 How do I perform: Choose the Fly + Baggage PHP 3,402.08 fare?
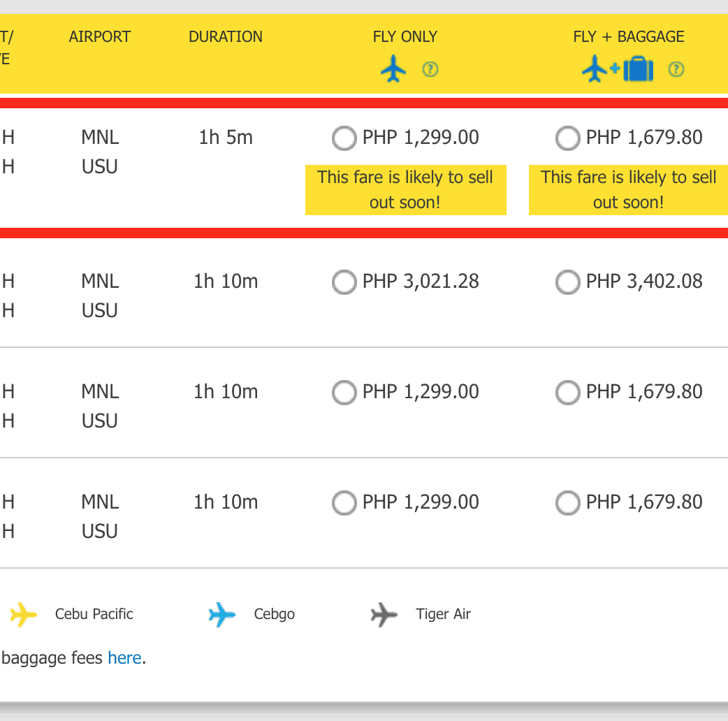pos(567,282)
